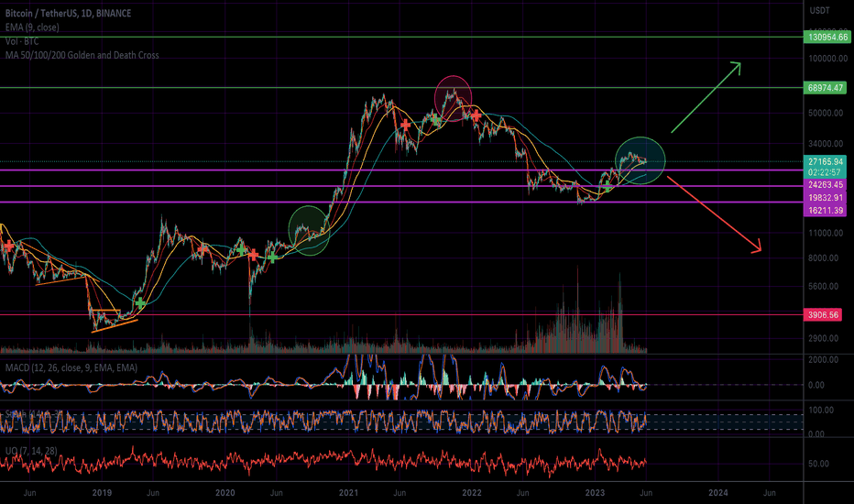Select the Vol · BTC indicator legend
The width and height of the screenshot is (854, 504).
coord(22,41)
